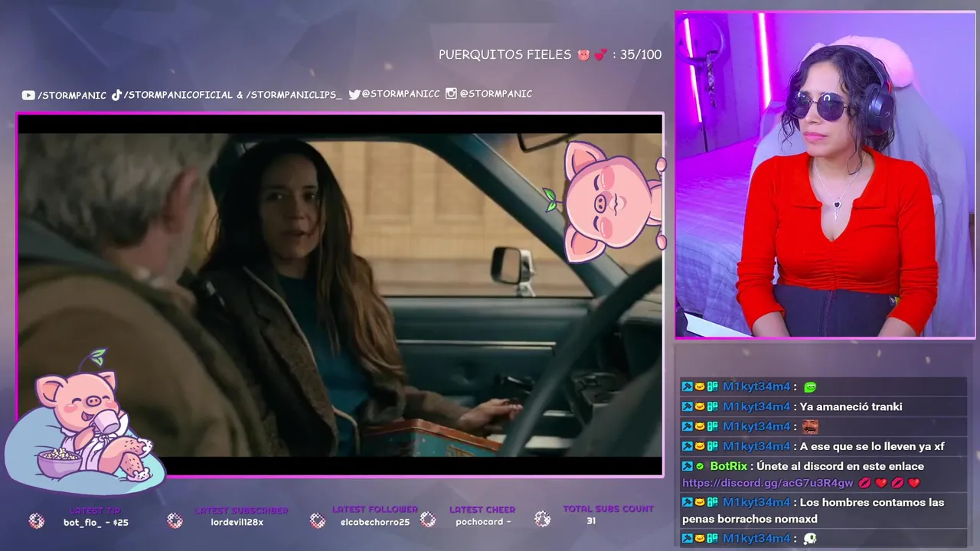Click the hearts emoji before 35/100
Viewport: 980px width, 551px height.
(x=601, y=55)
